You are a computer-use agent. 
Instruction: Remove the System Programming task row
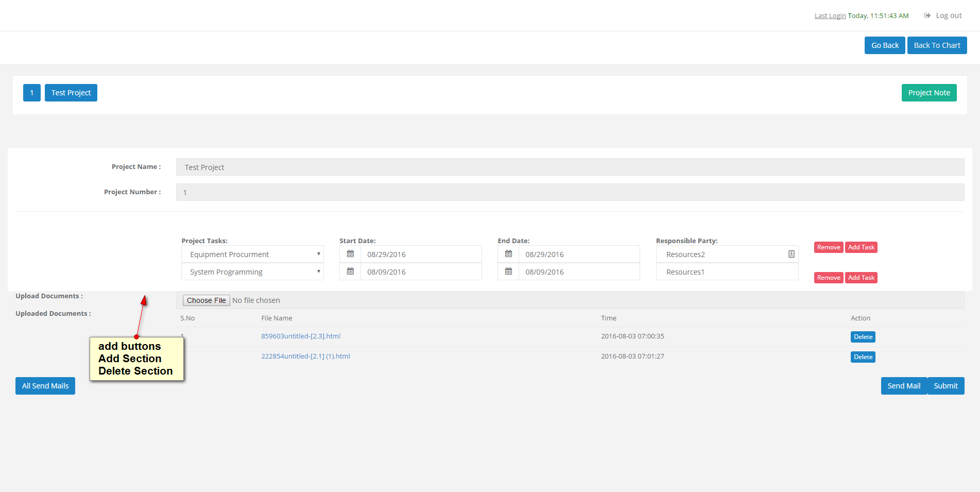829,278
